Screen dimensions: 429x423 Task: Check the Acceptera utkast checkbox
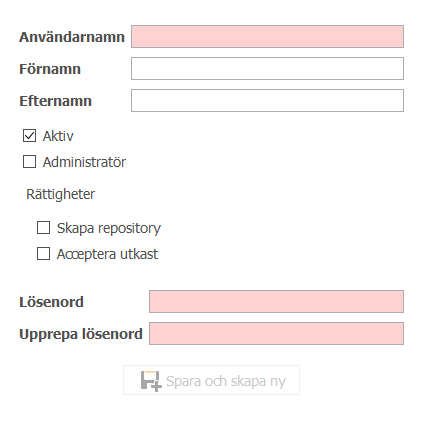(x=43, y=254)
